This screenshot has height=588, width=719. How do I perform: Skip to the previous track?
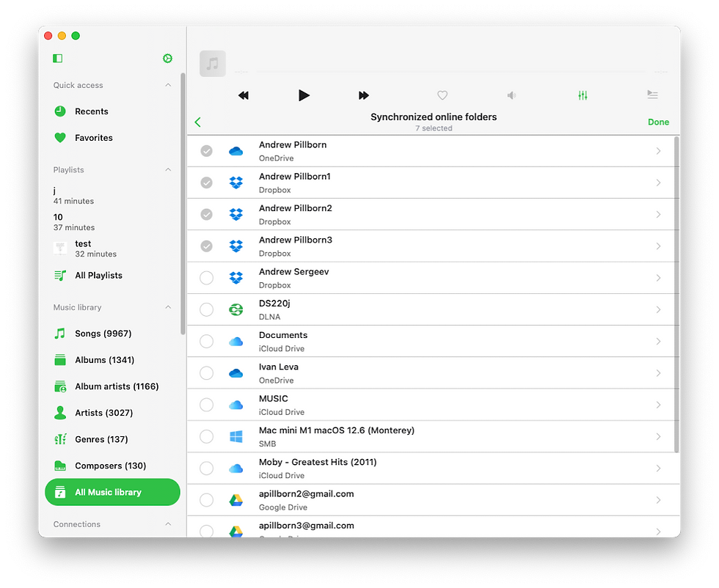coord(244,95)
